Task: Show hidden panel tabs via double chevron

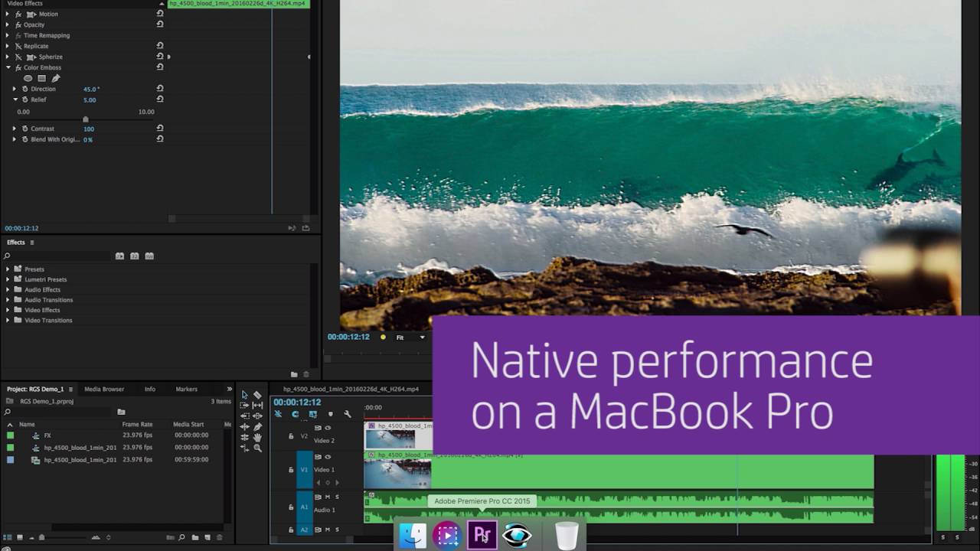Action: [229, 389]
